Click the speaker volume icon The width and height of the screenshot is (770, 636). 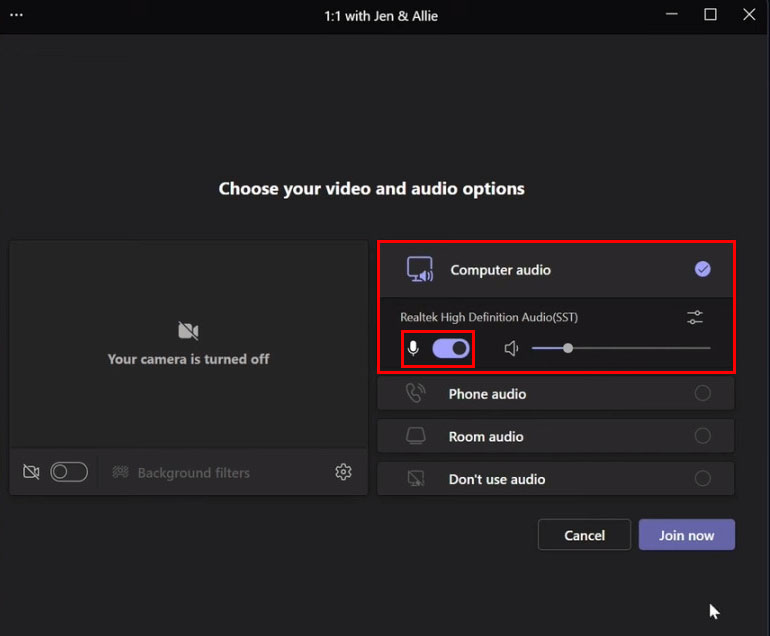pyautogui.click(x=511, y=348)
